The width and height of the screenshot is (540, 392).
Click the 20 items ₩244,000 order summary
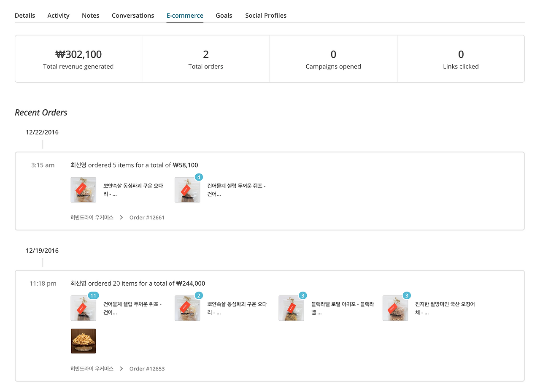(x=138, y=284)
